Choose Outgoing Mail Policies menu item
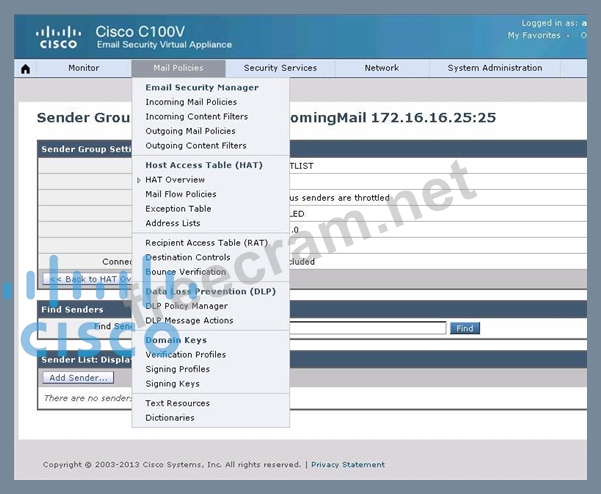601x494 pixels. pos(190,131)
